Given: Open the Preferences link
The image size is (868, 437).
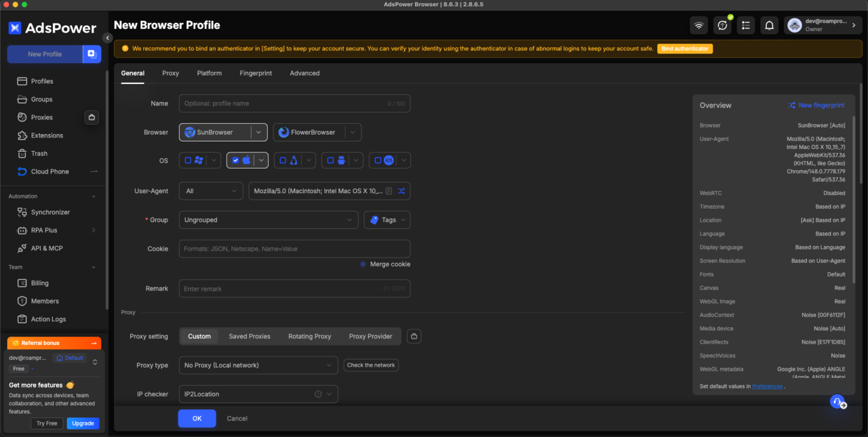Looking at the screenshot, I should (x=768, y=386).
